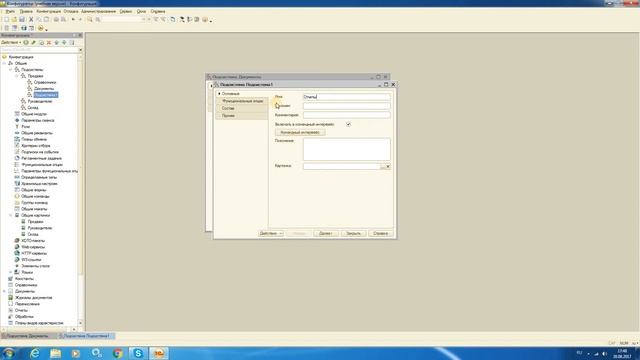
Task: Select the Справочники subsystem under Продажи
Action: coord(45,82)
